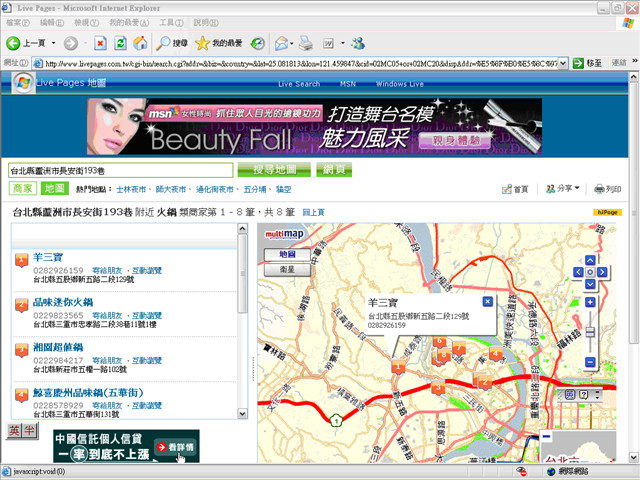Click the 列印 print link
The width and height of the screenshot is (640, 480).
[608, 189]
